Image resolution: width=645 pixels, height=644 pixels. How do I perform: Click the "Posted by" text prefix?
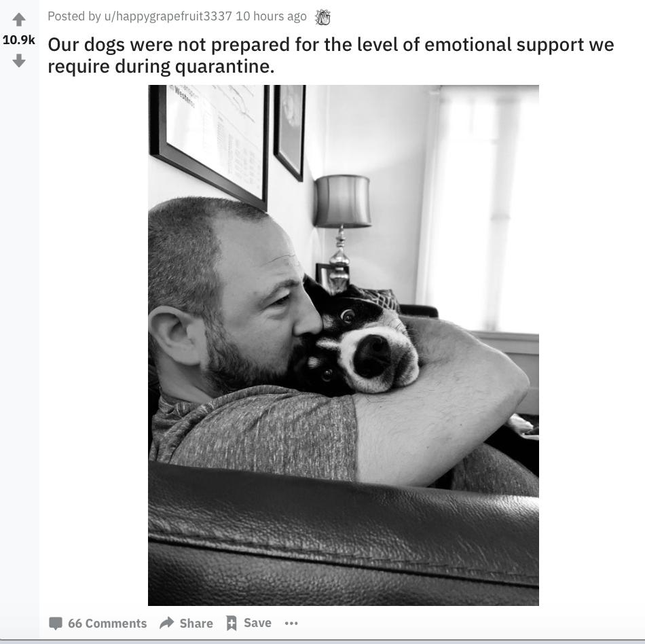point(74,16)
